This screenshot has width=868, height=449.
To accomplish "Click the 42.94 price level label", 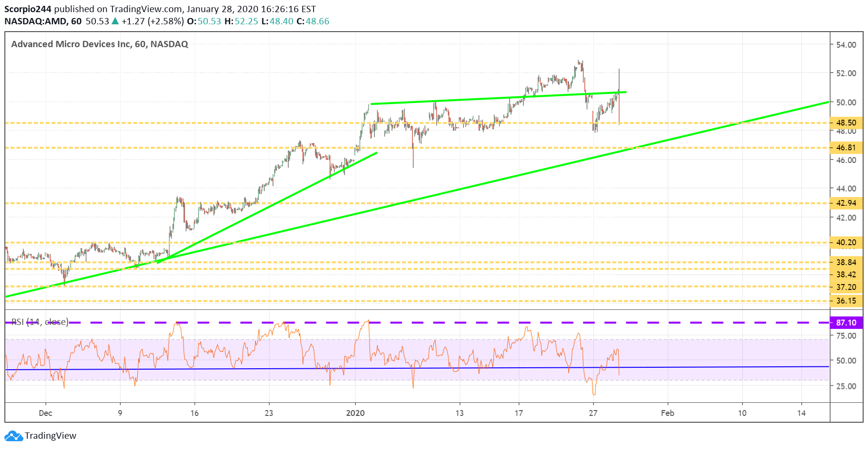I will [x=846, y=203].
